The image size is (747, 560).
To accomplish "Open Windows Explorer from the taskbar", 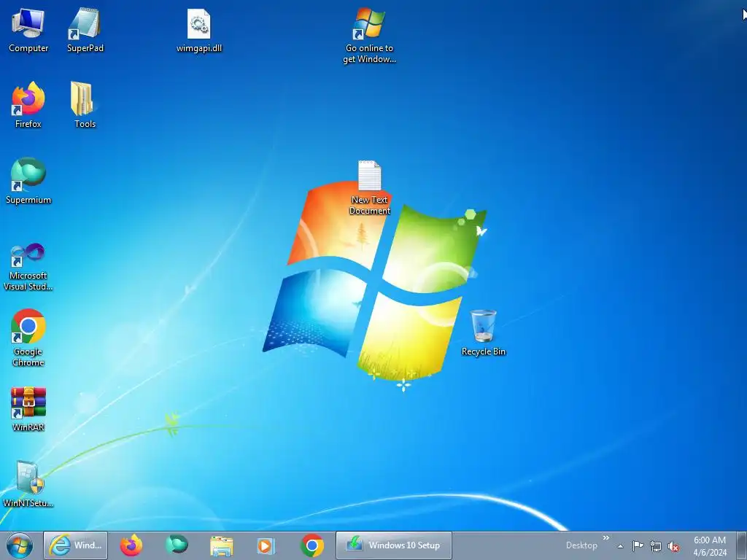I will [222, 545].
